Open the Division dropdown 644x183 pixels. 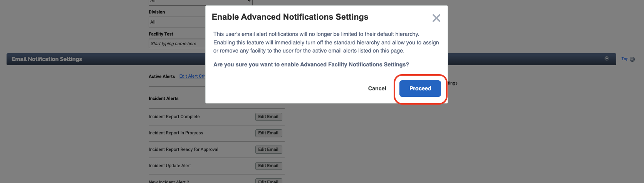177,22
